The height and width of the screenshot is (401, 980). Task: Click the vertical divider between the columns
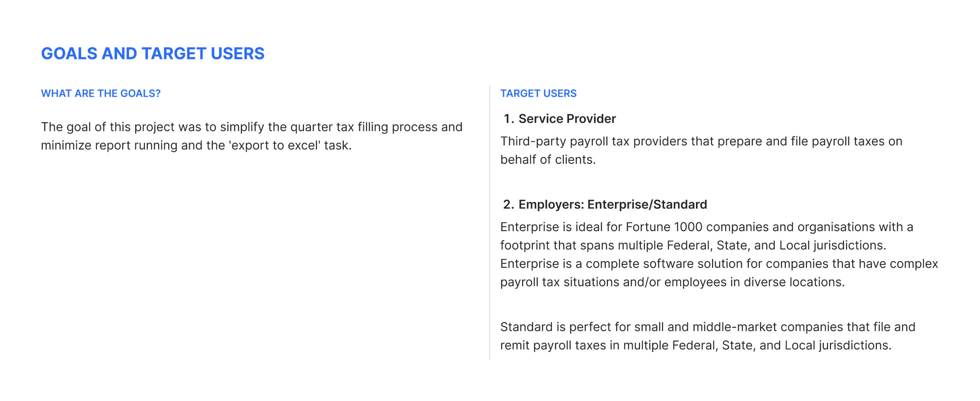click(x=490, y=223)
